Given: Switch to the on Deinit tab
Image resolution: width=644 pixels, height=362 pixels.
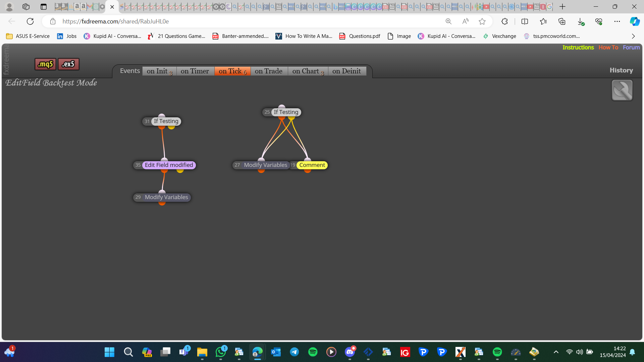Looking at the screenshot, I should coord(347,71).
